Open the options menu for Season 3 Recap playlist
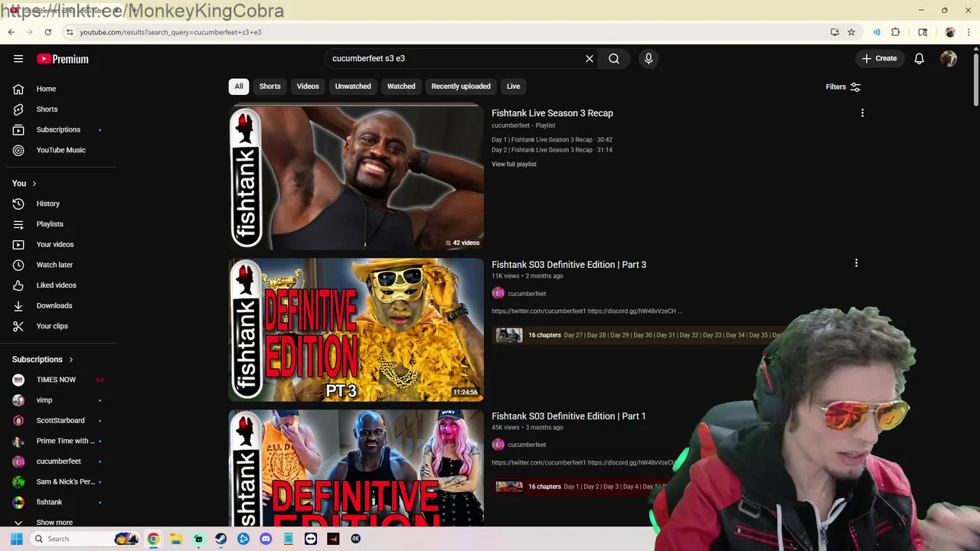Viewport: 980px width, 551px height. [x=862, y=113]
